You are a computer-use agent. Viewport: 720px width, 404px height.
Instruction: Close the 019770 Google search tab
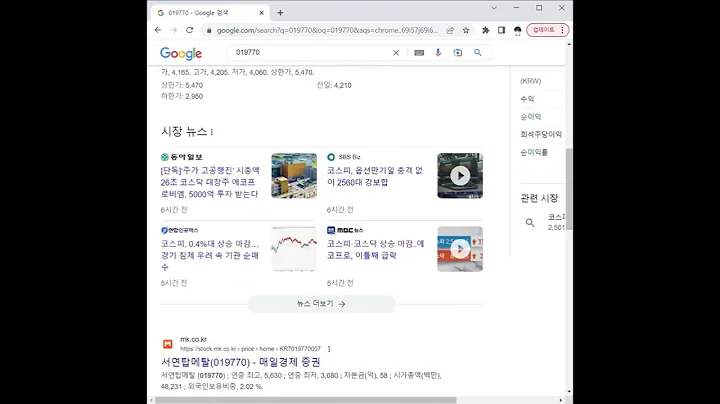click(262, 13)
